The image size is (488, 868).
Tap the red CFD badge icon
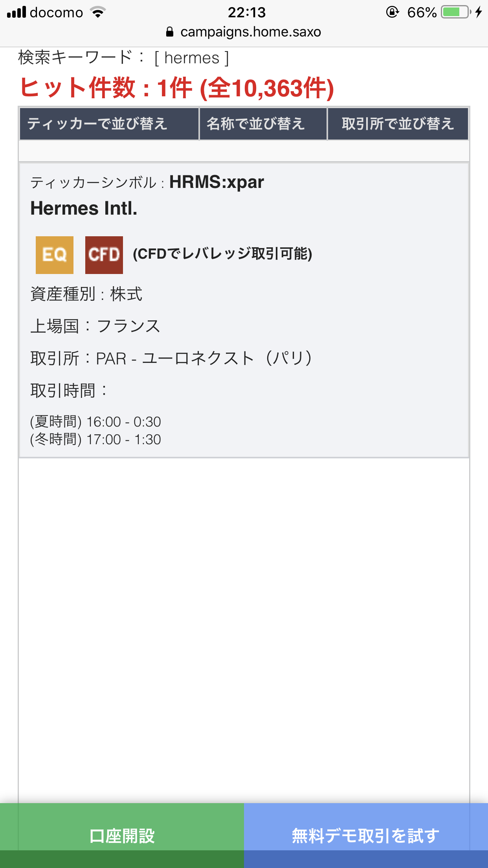coord(104,255)
